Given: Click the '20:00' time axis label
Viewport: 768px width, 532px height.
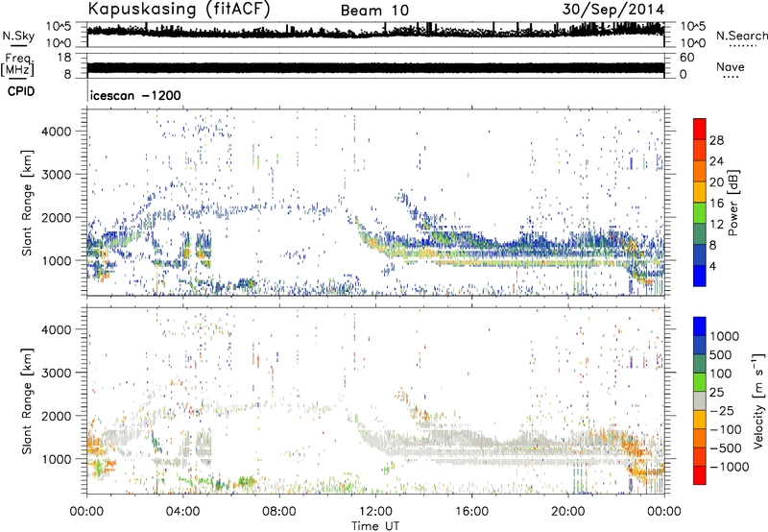Looking at the screenshot, I should tap(568, 512).
